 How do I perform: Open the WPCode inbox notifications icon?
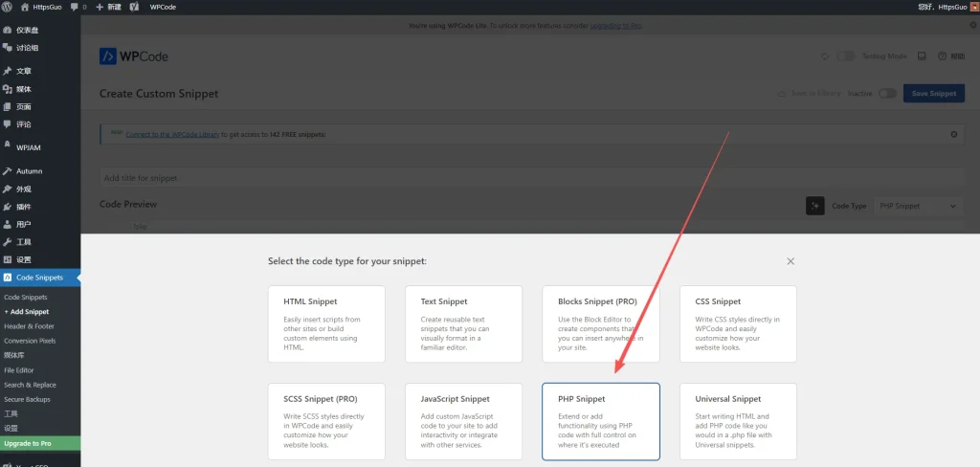922,56
